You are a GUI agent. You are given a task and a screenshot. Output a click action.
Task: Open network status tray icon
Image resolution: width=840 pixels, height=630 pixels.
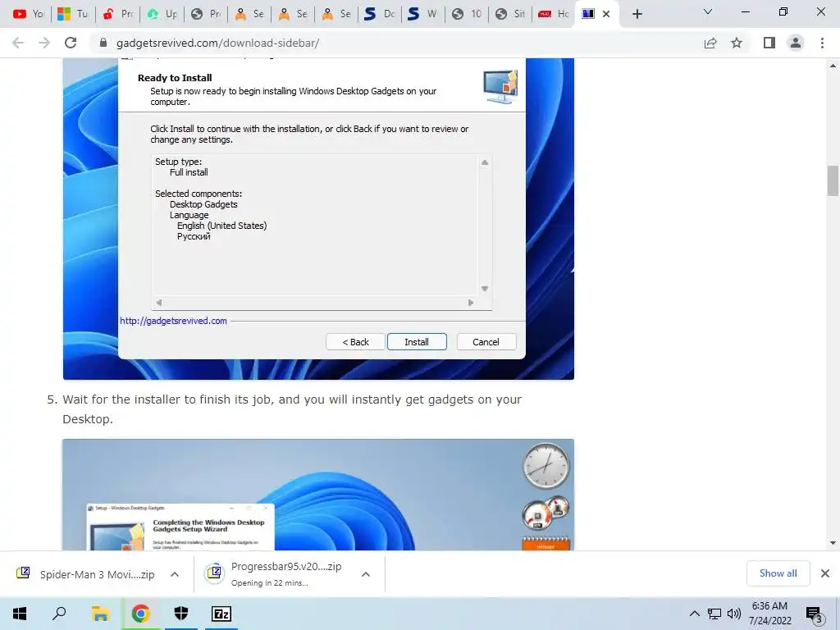[x=714, y=614]
